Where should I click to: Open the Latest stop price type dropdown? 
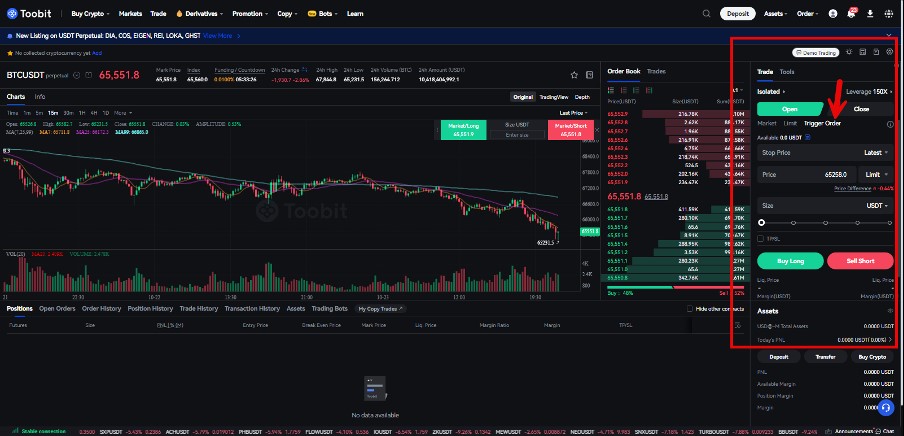(x=876, y=153)
